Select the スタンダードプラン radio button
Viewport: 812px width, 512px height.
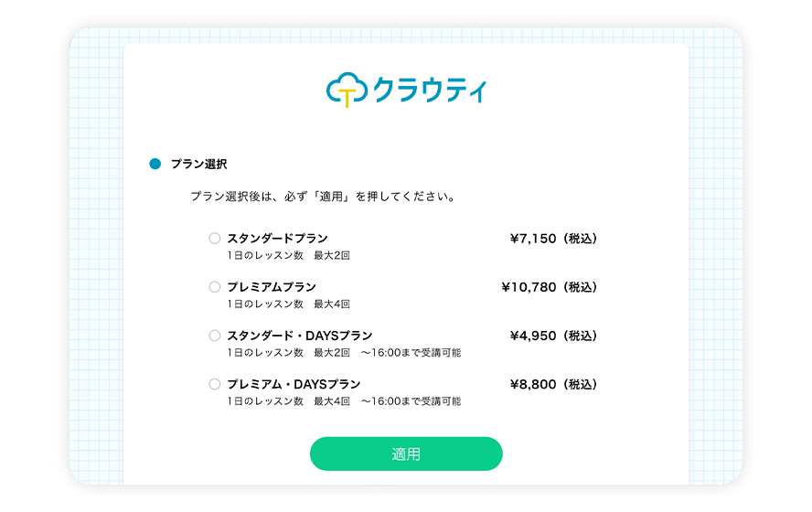[x=215, y=239]
